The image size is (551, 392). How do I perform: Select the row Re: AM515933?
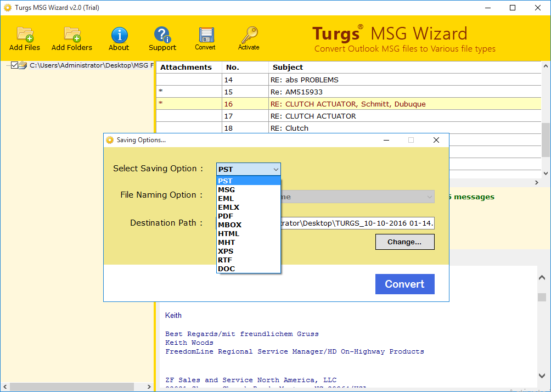point(348,92)
